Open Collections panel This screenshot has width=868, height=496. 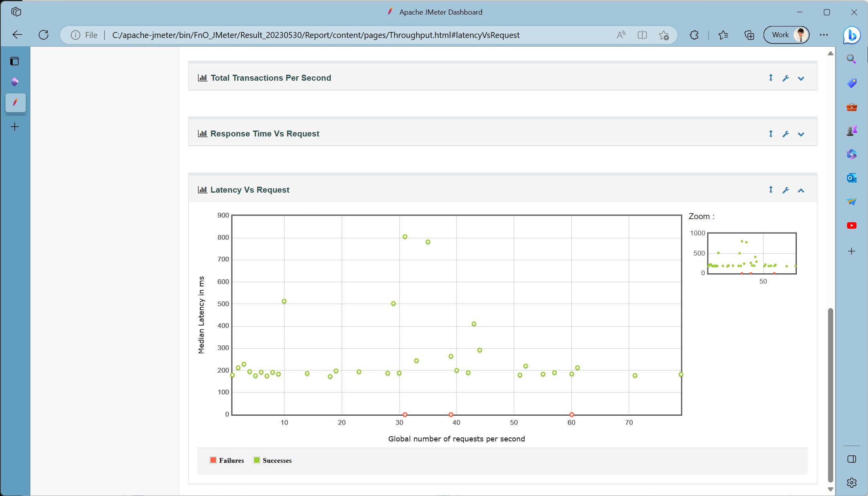pyautogui.click(x=749, y=35)
